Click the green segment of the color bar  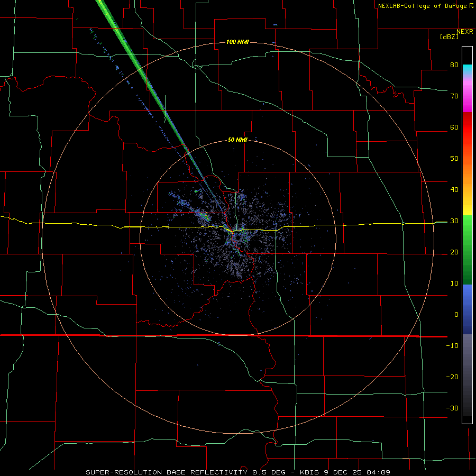tap(467, 250)
